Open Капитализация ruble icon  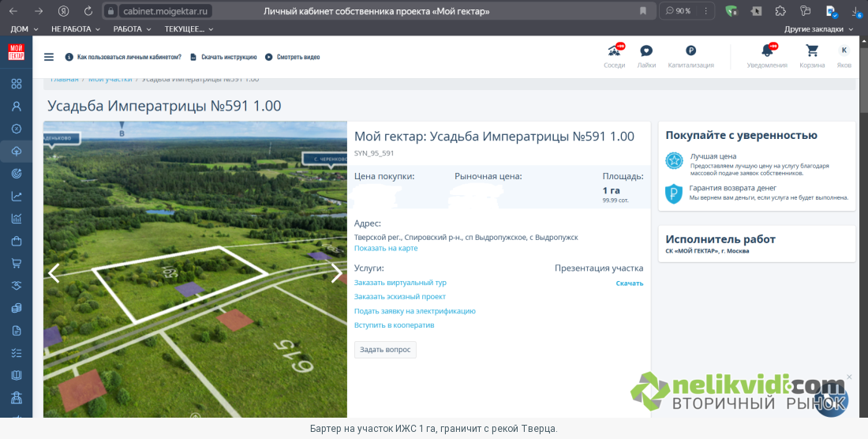coord(691,56)
